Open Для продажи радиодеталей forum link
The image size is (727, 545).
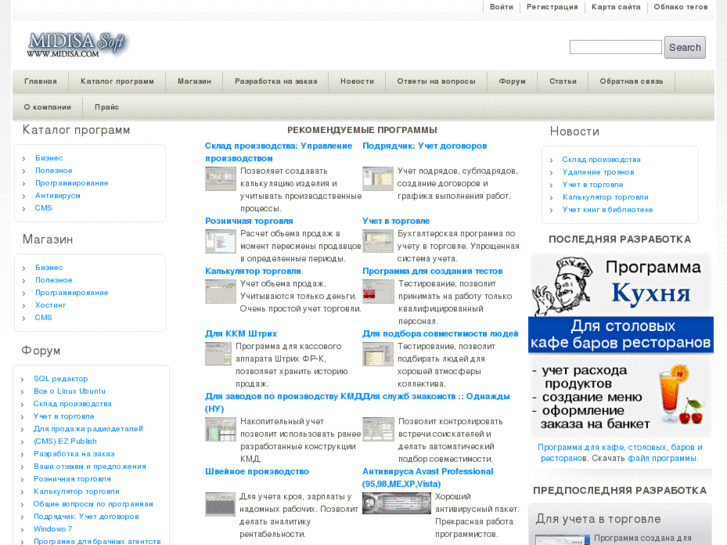[88, 429]
